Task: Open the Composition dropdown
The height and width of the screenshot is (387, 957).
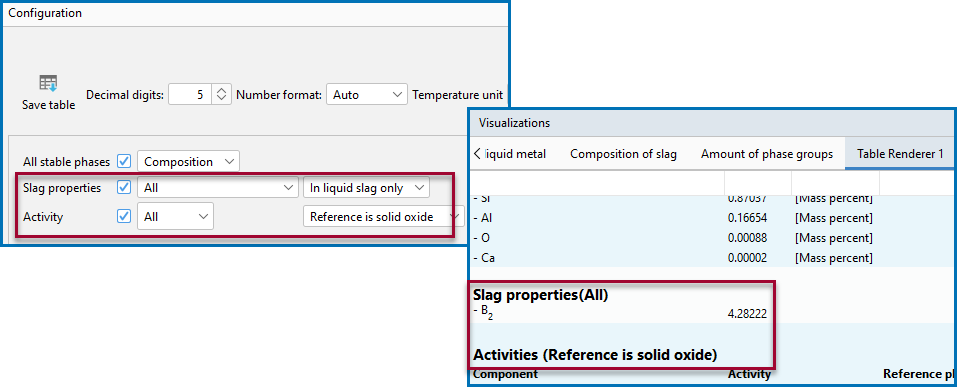Action: tap(189, 162)
